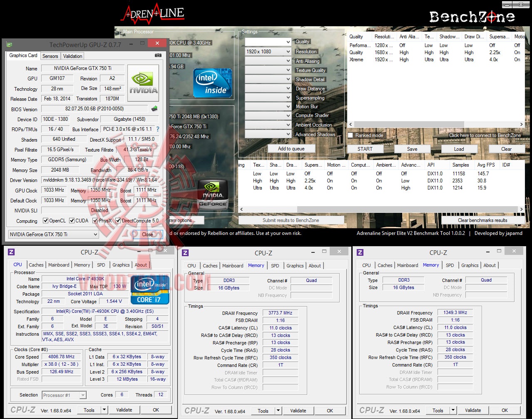Click the Xtreme preset row in queue list

click(x=436, y=60)
